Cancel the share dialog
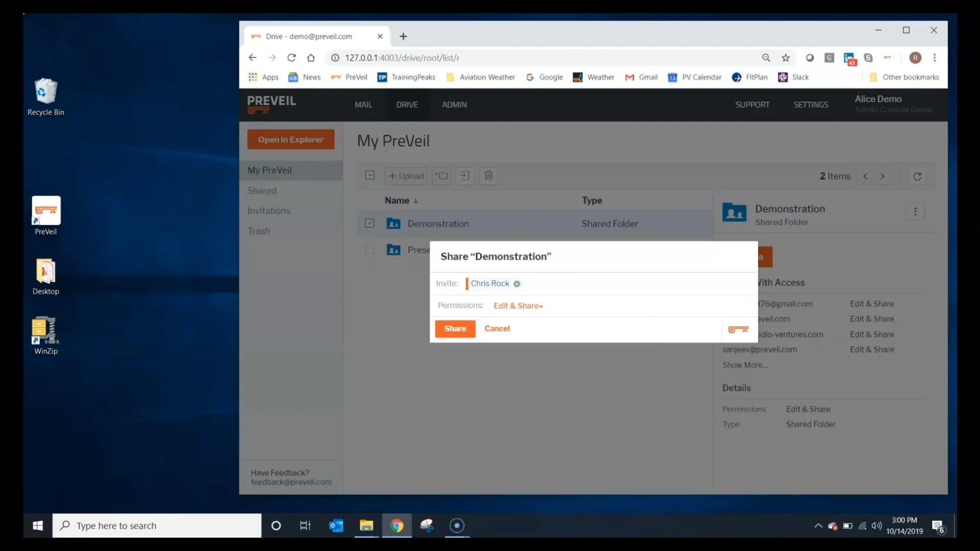980x551 pixels. [497, 329]
